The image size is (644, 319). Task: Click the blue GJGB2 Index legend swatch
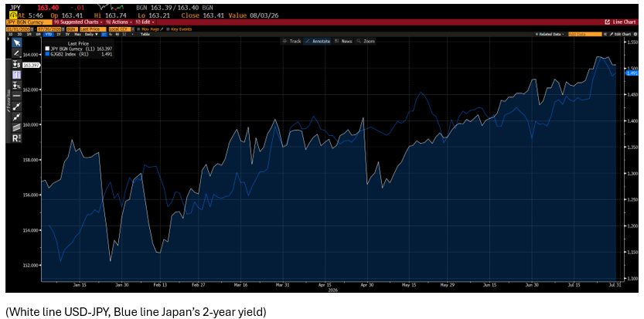click(47, 54)
